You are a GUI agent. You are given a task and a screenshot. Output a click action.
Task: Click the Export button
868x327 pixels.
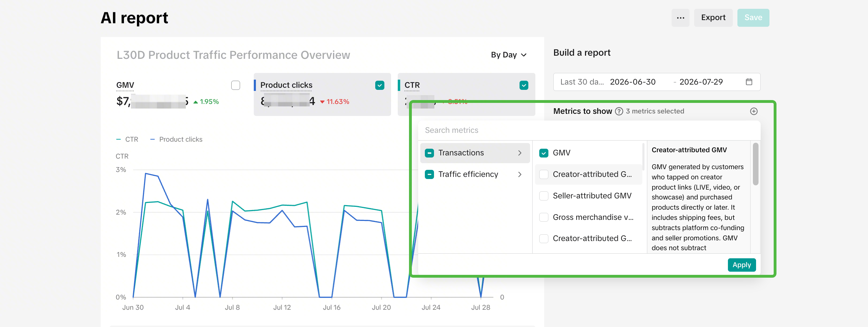pyautogui.click(x=713, y=18)
